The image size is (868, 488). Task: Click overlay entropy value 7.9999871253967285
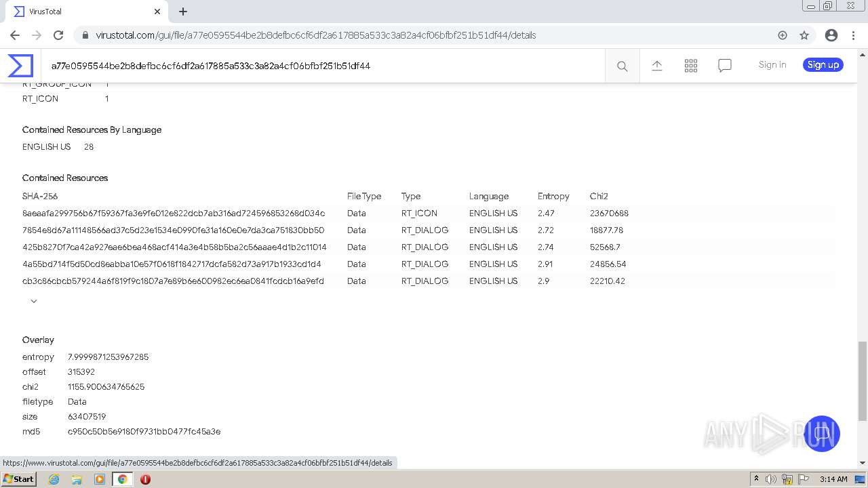[108, 357]
